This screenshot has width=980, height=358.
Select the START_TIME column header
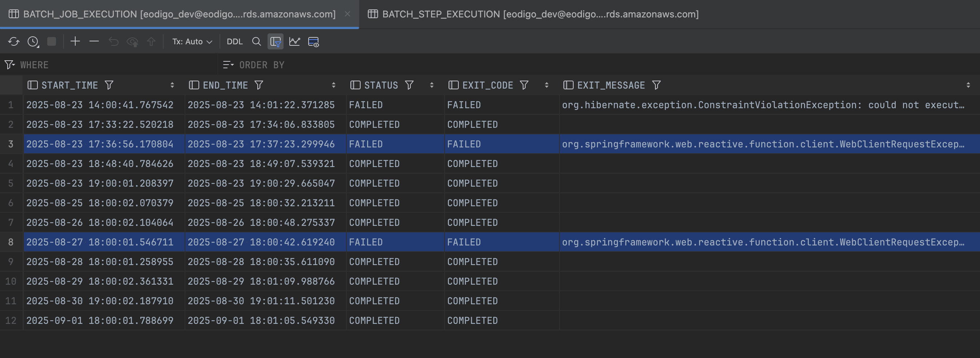click(70, 85)
